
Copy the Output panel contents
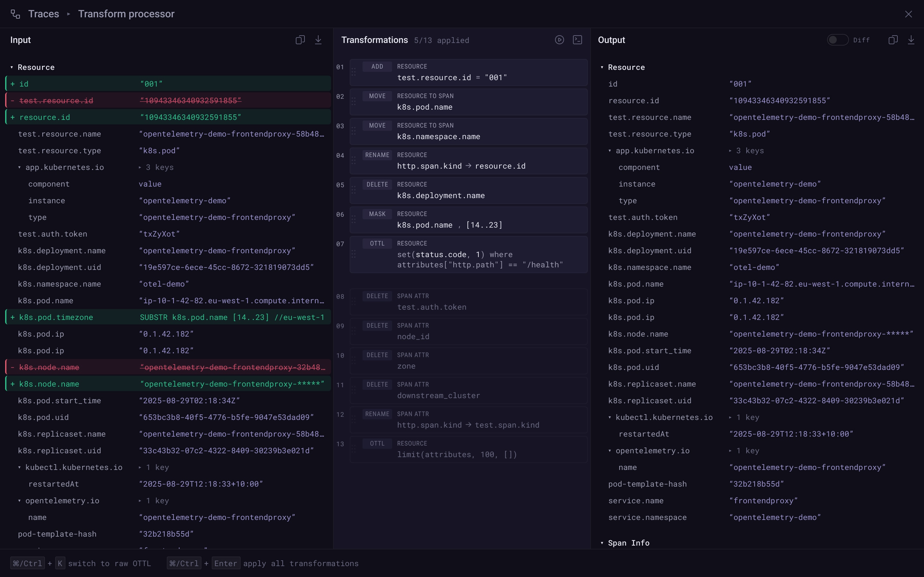tap(893, 40)
